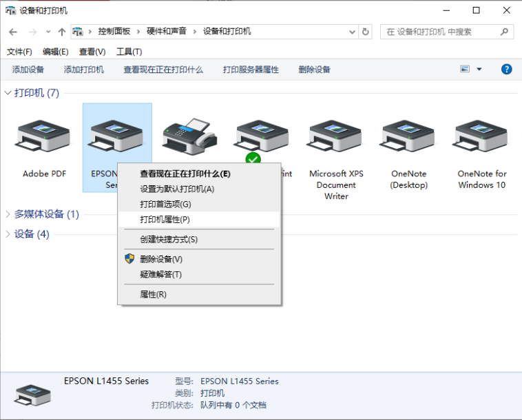The image size is (522, 420).
Task: Choose 打印机属性(P) in context menu
Action: click(199, 220)
